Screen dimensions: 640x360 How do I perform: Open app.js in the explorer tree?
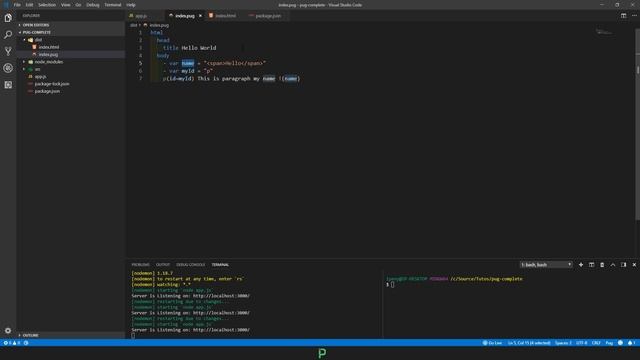coord(40,76)
